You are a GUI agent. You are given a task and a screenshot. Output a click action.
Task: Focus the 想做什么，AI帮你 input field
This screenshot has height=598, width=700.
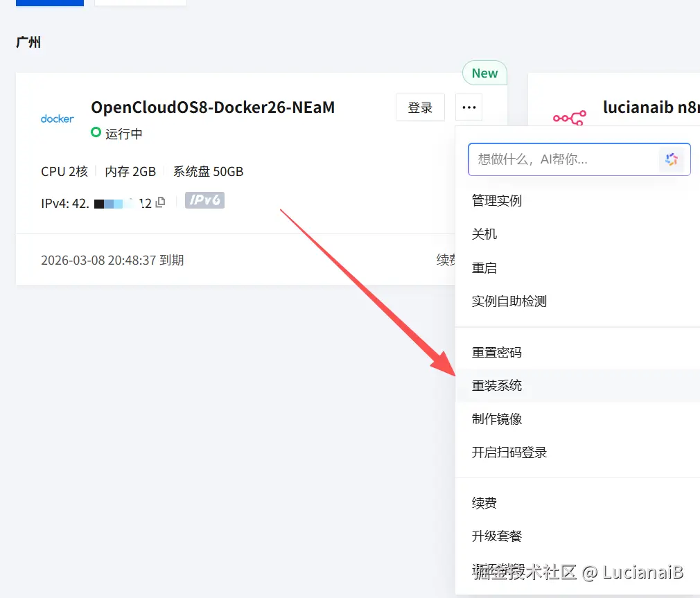(x=579, y=159)
